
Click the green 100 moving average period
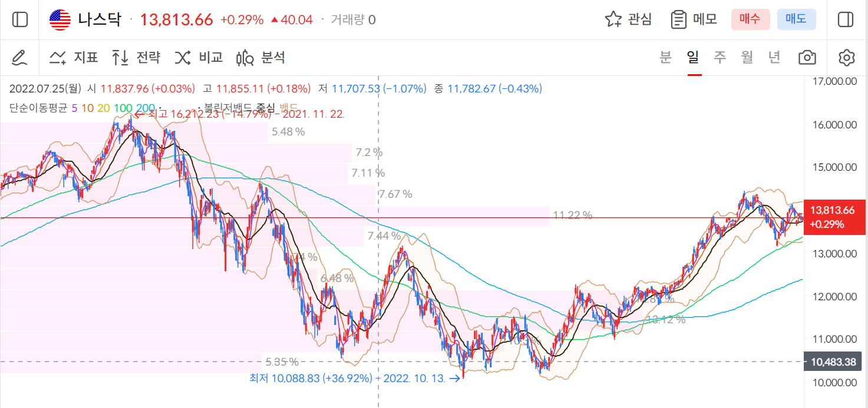[x=122, y=108]
